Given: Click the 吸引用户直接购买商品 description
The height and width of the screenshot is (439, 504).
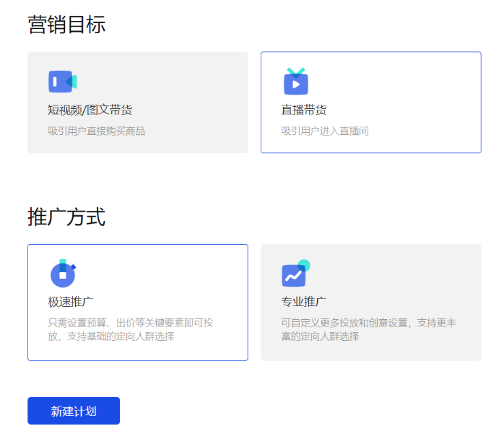Looking at the screenshot, I should (97, 131).
